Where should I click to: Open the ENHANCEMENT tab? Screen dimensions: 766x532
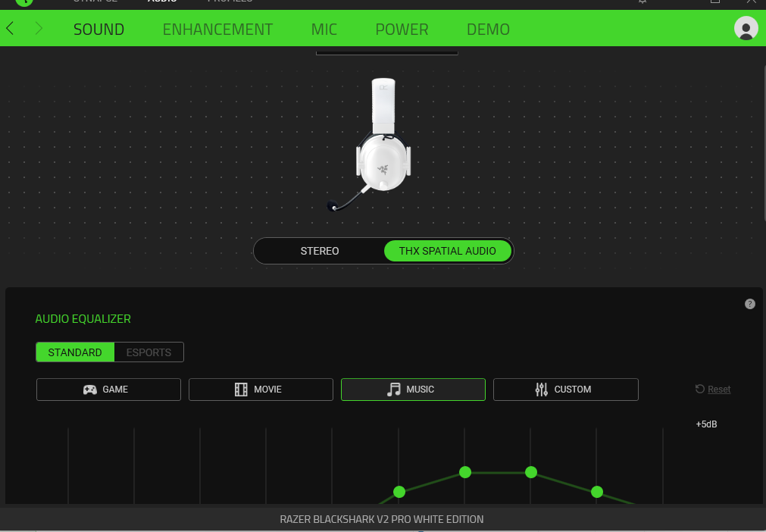point(217,30)
